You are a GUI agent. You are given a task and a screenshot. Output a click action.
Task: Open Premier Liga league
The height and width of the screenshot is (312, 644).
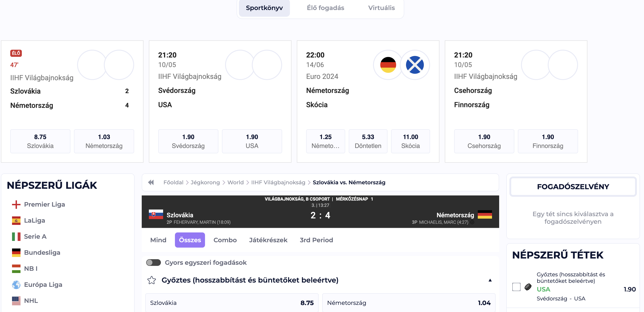[x=44, y=205]
